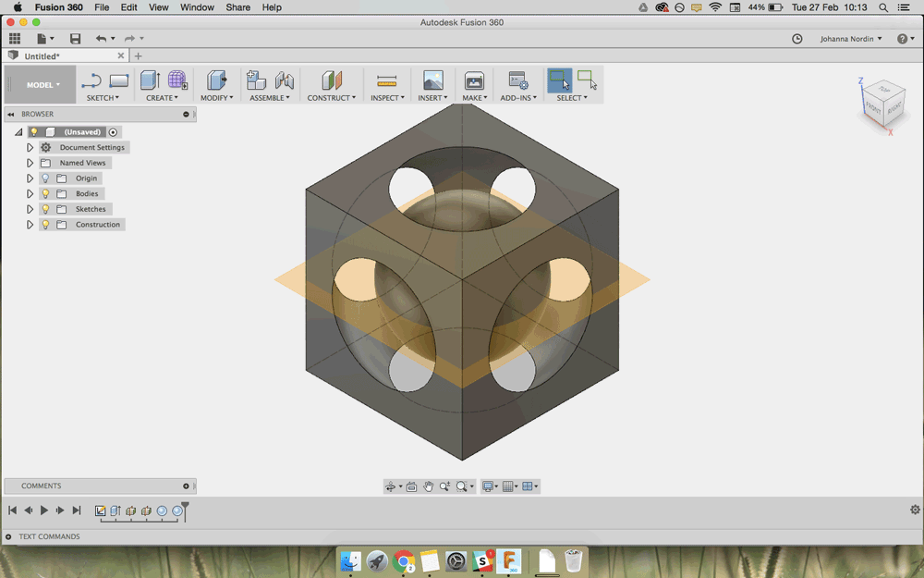
Task: Select the Sketch rectangle tool icon
Action: 118,80
